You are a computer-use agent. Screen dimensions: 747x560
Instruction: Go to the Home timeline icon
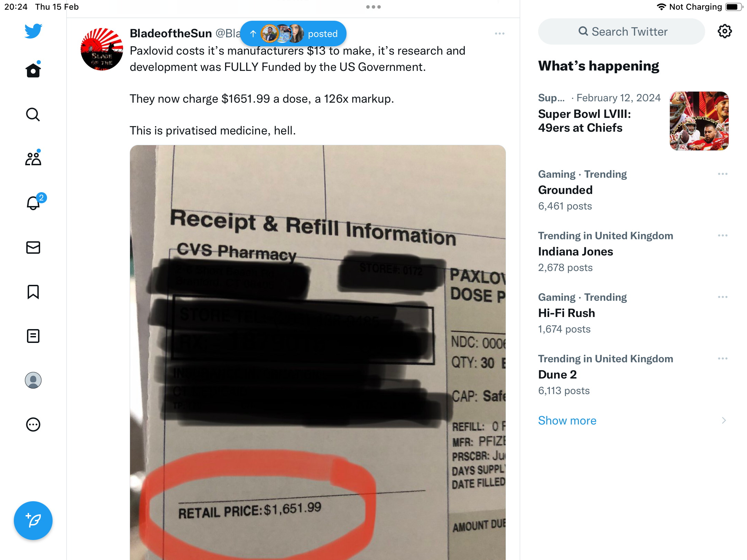33,70
